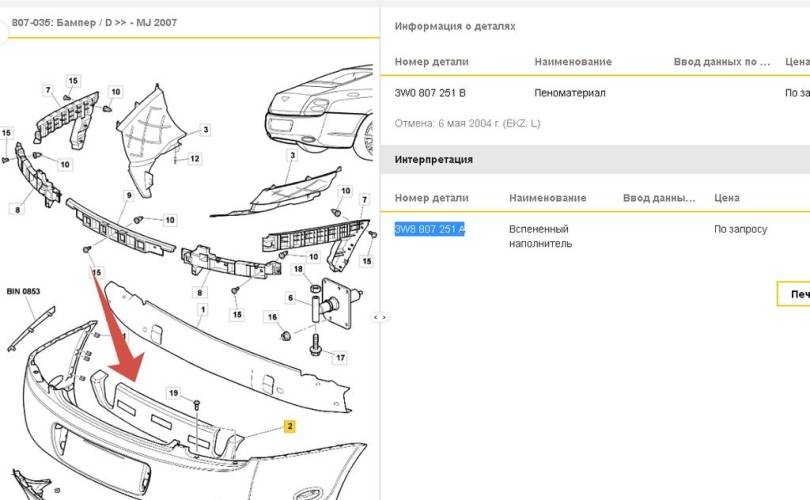Click callout 12 in the diagram
The height and width of the screenshot is (500, 810).
point(195,159)
